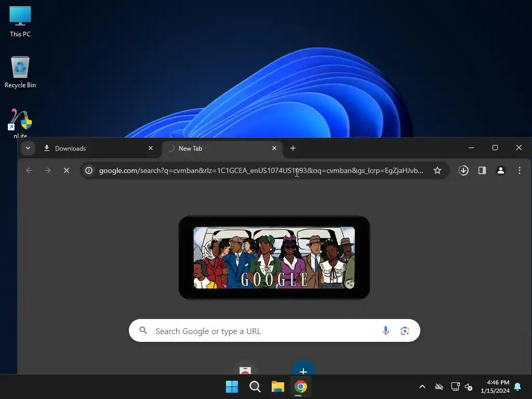Viewport: 532px width, 399px height.
Task: Click the Chrome taskbar icon
Action: point(301,387)
